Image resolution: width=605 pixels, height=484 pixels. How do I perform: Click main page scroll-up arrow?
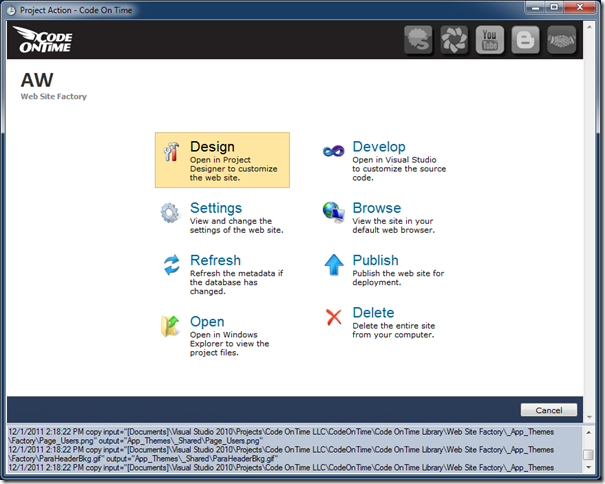(x=589, y=27)
